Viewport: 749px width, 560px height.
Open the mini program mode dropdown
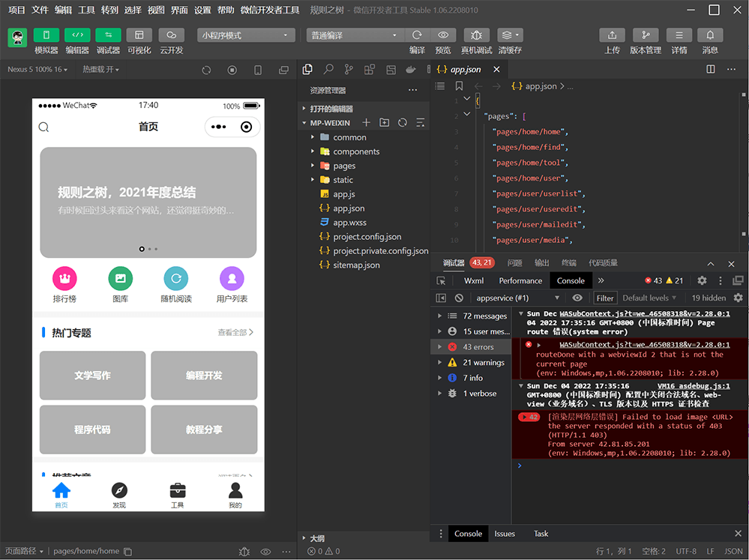pyautogui.click(x=246, y=35)
